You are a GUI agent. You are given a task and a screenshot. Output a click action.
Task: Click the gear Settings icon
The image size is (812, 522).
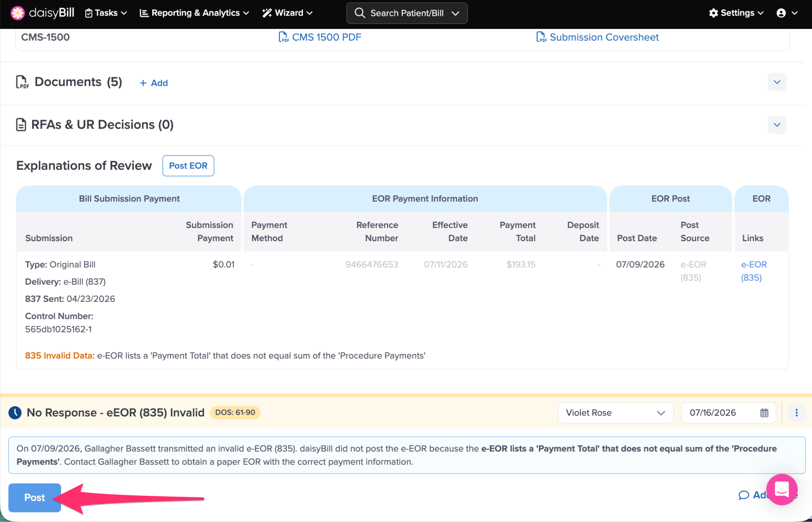coord(714,13)
